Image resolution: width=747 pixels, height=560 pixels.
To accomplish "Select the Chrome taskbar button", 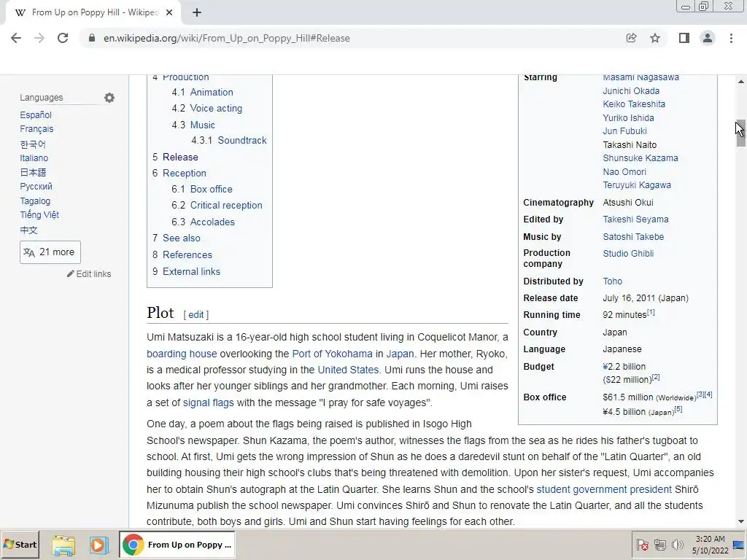I will [177, 545].
